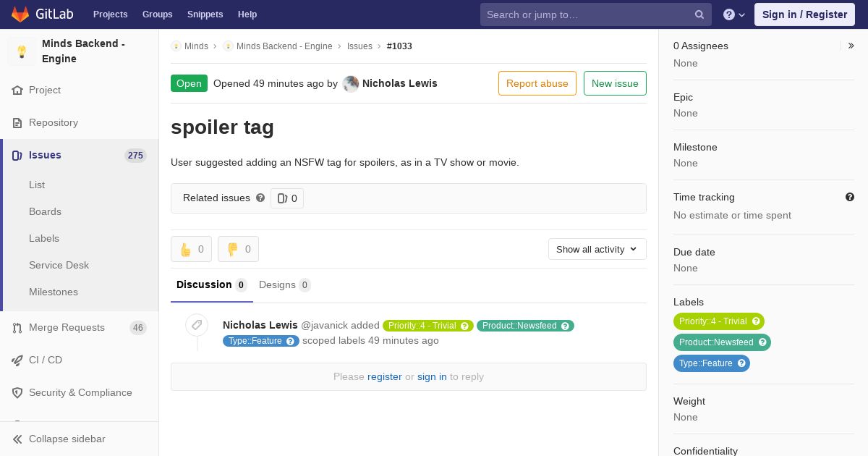Open Nicholas Lewis author profile link
The height and width of the screenshot is (456, 868).
point(400,83)
